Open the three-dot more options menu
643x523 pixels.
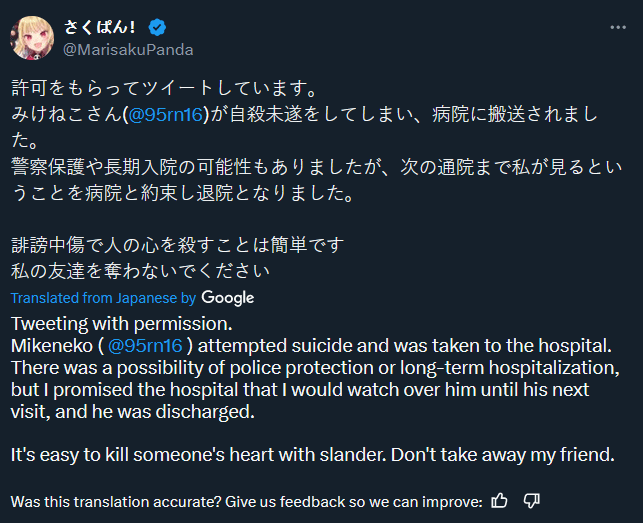click(618, 27)
